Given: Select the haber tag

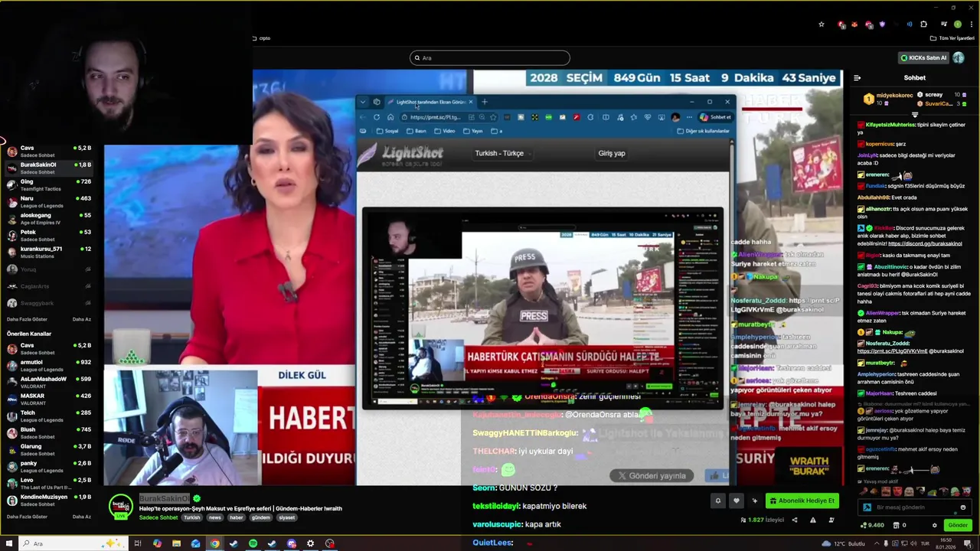Looking at the screenshot, I should (236, 517).
